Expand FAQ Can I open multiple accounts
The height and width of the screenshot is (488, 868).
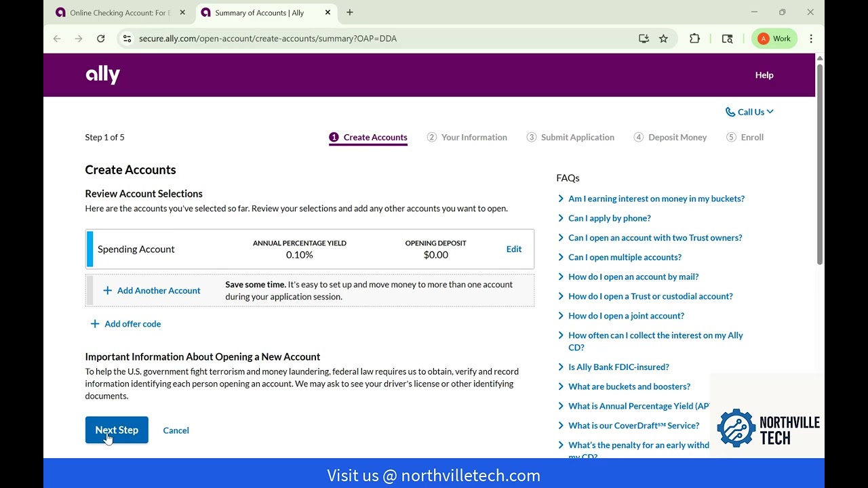pyautogui.click(x=625, y=258)
